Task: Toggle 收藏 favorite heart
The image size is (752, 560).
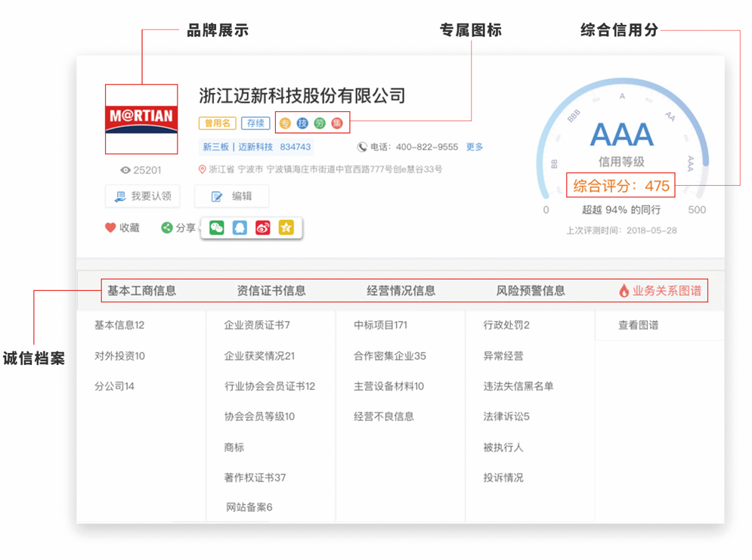Action: (x=111, y=227)
